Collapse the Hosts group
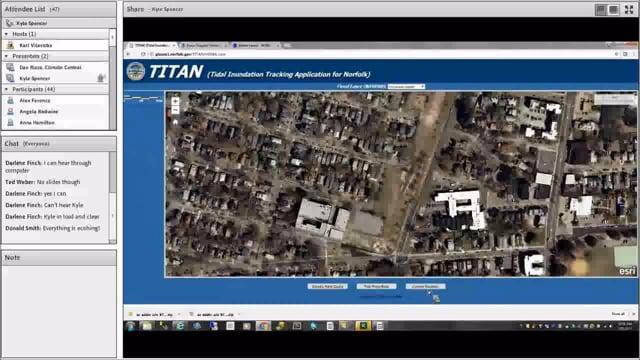 [x=6, y=34]
